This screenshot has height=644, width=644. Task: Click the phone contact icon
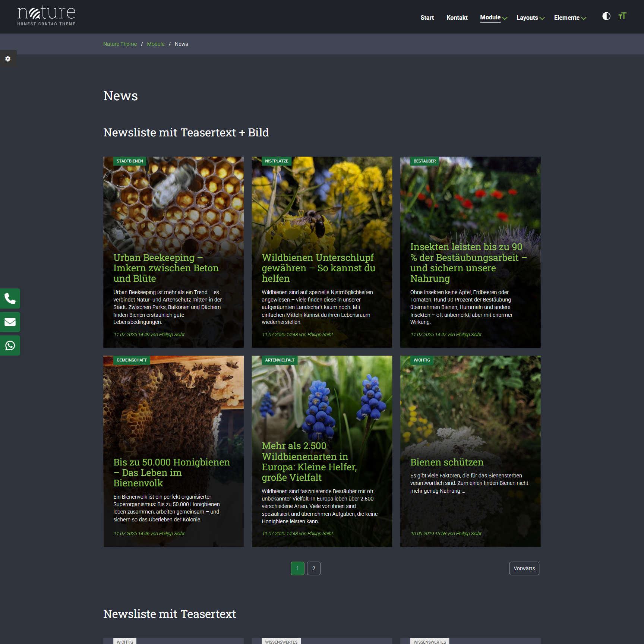coord(10,299)
